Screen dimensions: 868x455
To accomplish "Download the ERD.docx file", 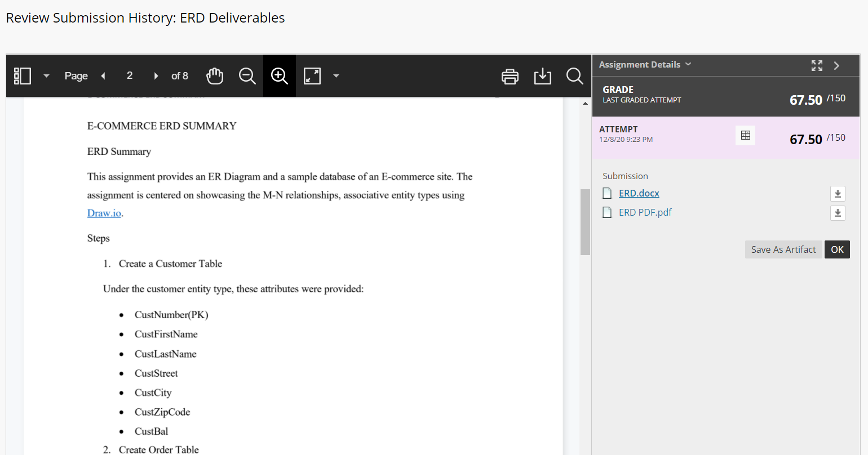I will click(x=838, y=194).
